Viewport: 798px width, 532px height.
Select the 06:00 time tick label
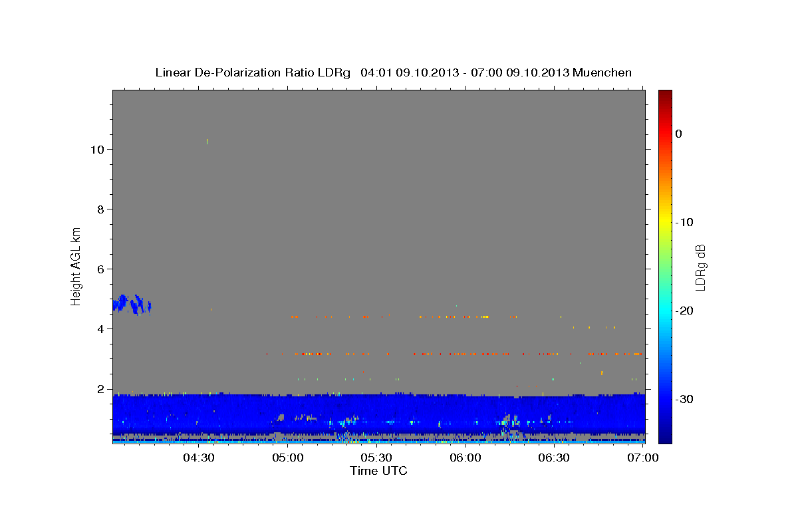pyautogui.click(x=465, y=458)
